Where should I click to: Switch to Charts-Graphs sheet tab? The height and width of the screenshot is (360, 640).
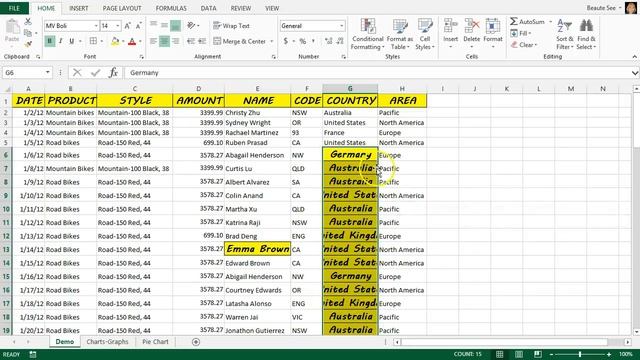coord(107,342)
